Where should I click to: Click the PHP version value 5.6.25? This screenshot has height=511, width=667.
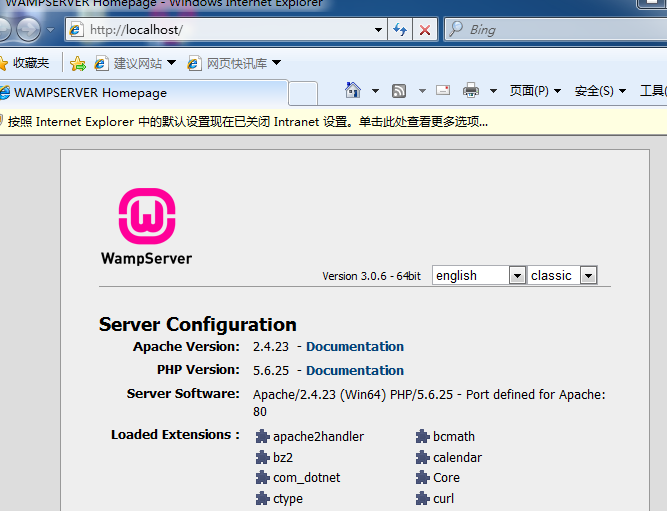point(271,371)
